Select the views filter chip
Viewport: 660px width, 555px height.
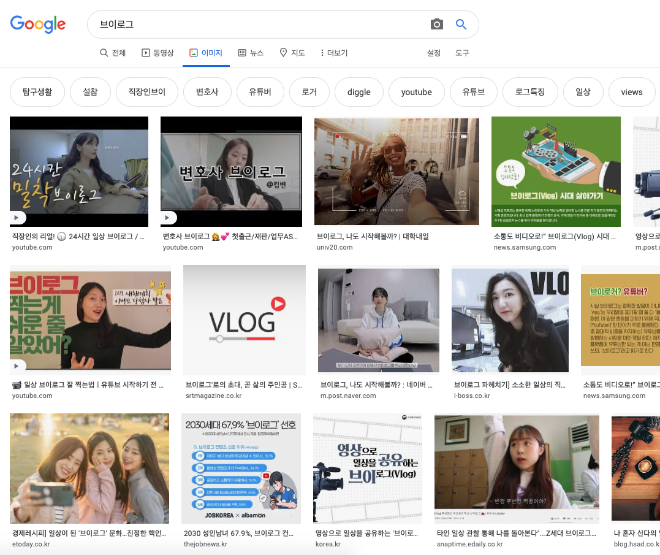tap(631, 92)
